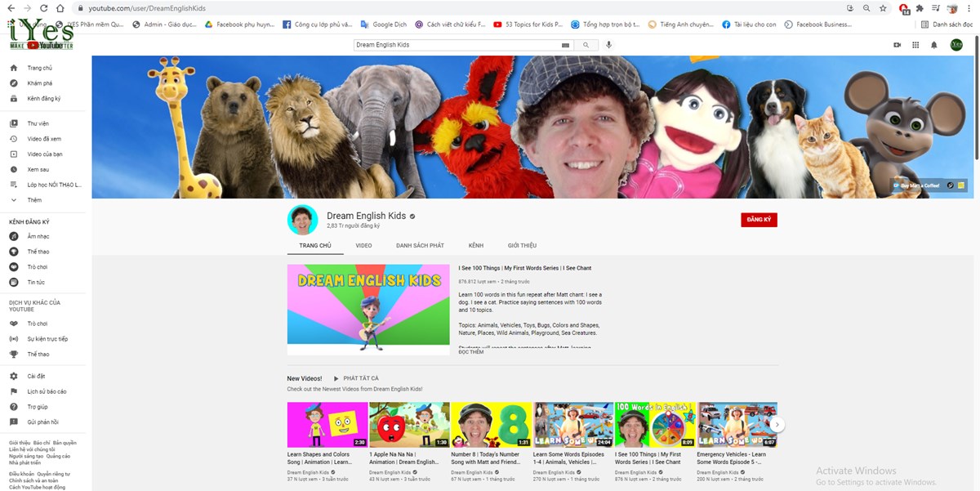Viewport: 980px width, 491px height.
Task: Open the YouTube apps grid icon
Action: pyautogui.click(x=915, y=45)
